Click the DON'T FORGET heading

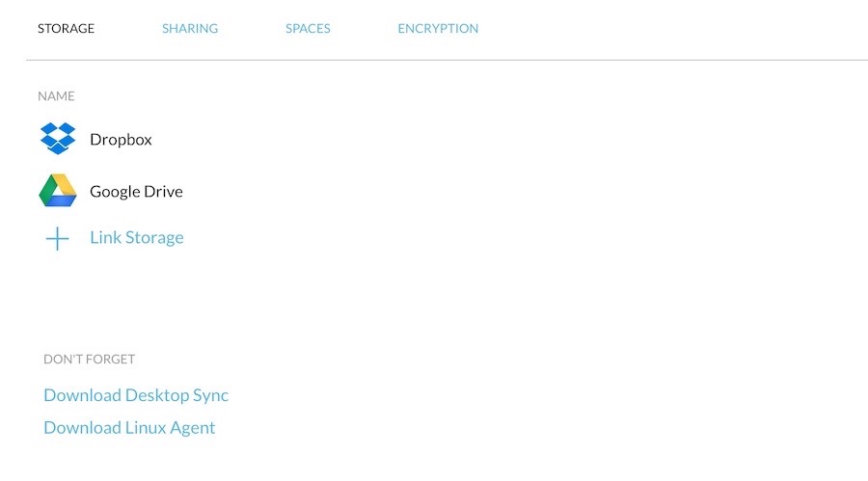pos(89,360)
